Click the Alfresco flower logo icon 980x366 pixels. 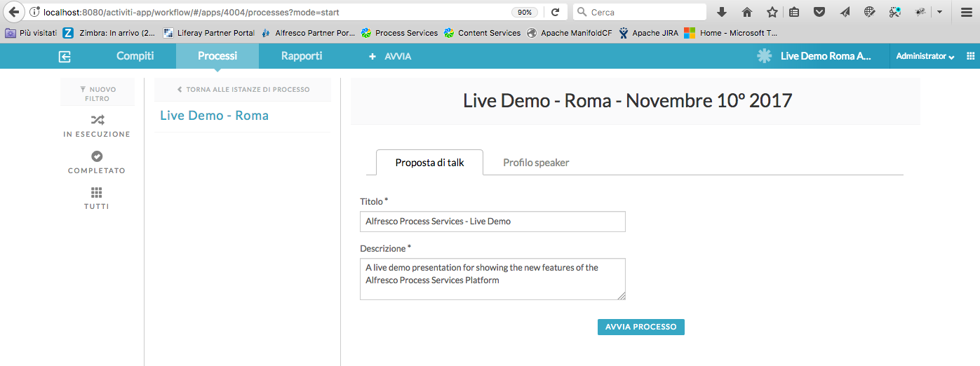765,56
